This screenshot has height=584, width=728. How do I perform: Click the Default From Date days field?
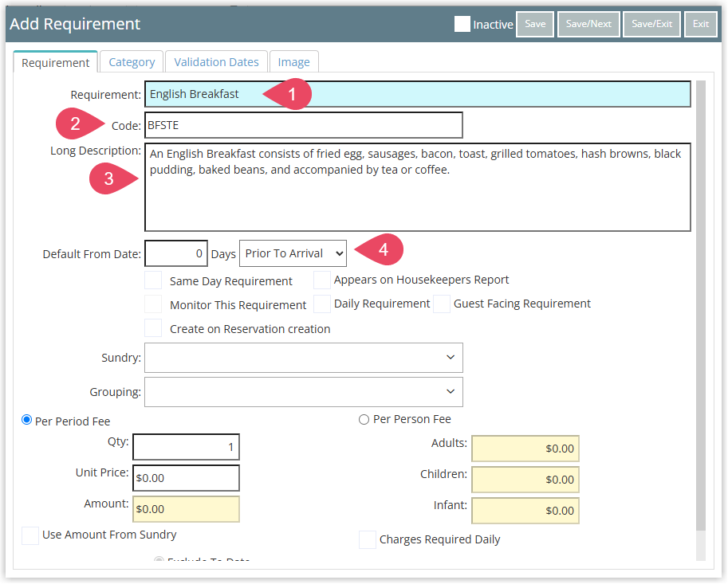click(176, 253)
